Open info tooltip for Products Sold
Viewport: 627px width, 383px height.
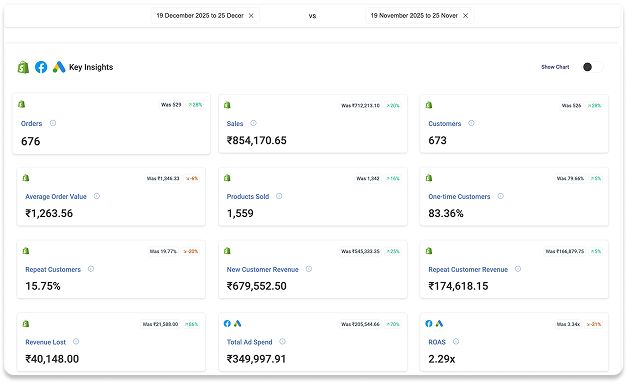pos(279,196)
